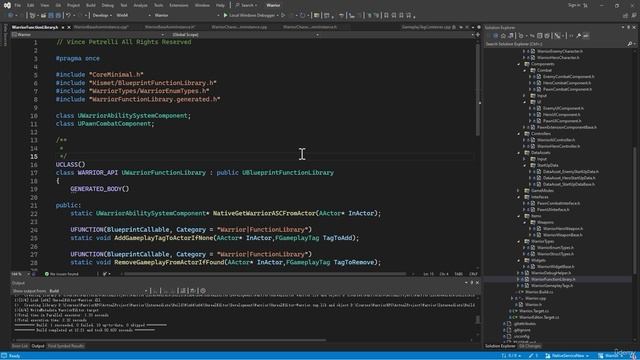The width and height of the screenshot is (640, 360).
Task: Close the WarriorFunctionLibrary.h tab
Action: click(69, 27)
